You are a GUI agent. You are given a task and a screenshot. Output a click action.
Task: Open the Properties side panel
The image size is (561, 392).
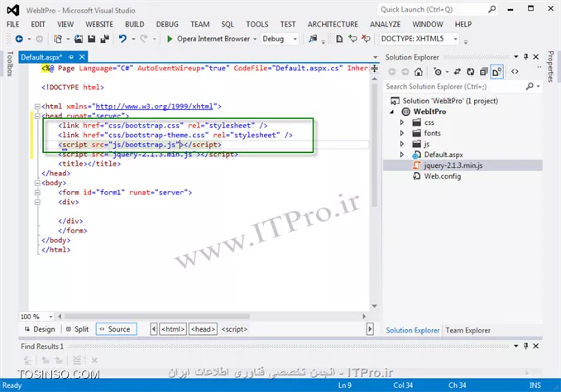[x=550, y=66]
